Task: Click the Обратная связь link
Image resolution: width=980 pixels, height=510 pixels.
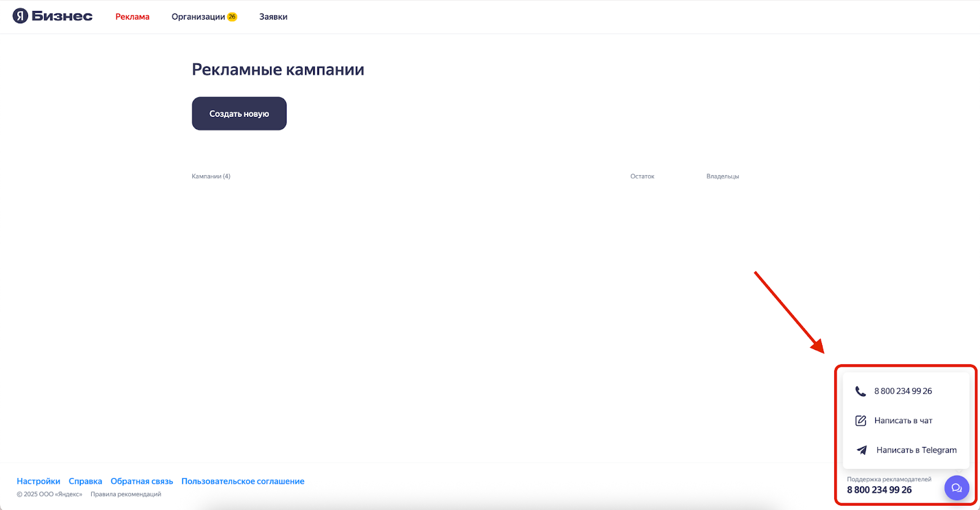Action: (141, 481)
